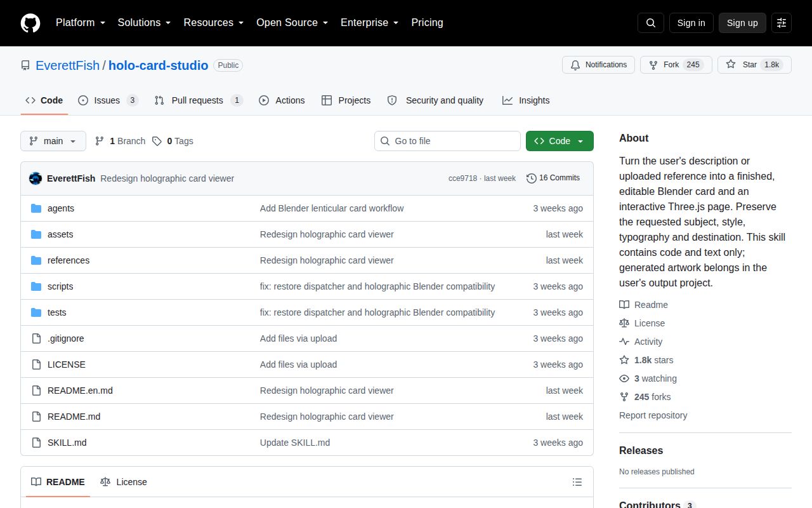Click the bell Notifications button
812x508 pixels.
point(598,65)
